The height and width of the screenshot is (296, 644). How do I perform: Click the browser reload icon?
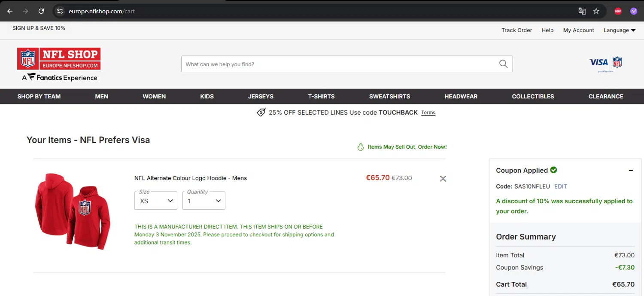(x=41, y=11)
